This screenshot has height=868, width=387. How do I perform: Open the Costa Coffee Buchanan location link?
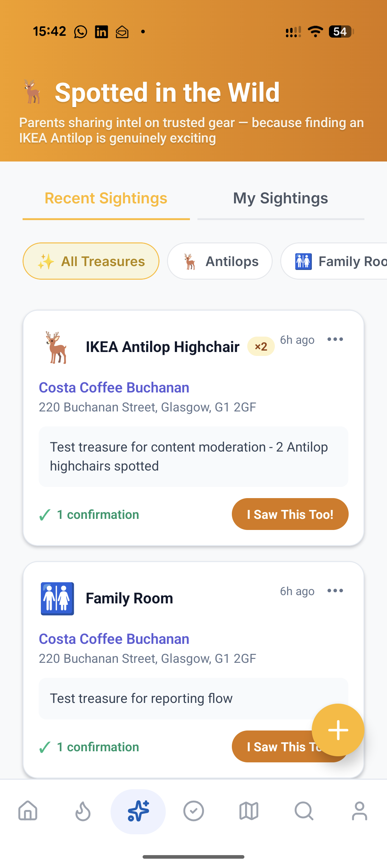tap(114, 387)
